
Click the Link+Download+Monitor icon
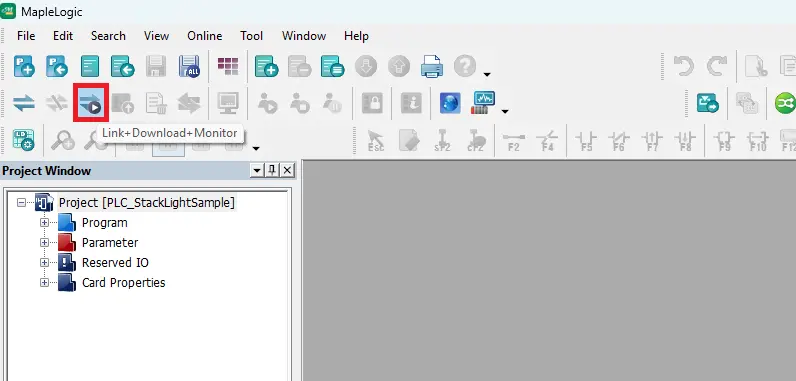point(90,103)
